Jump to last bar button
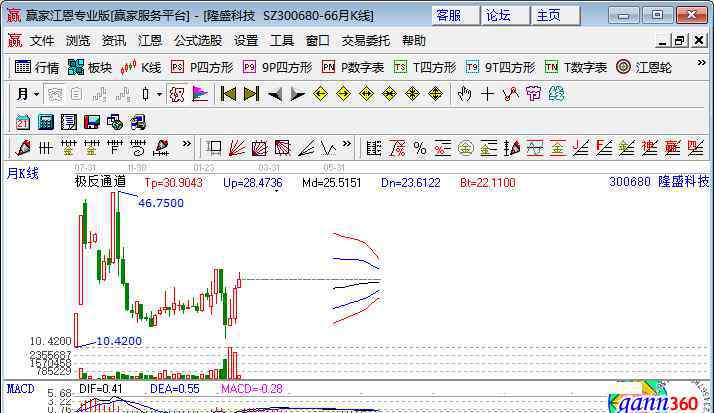Viewport: 714px width, 413px height. click(251, 94)
